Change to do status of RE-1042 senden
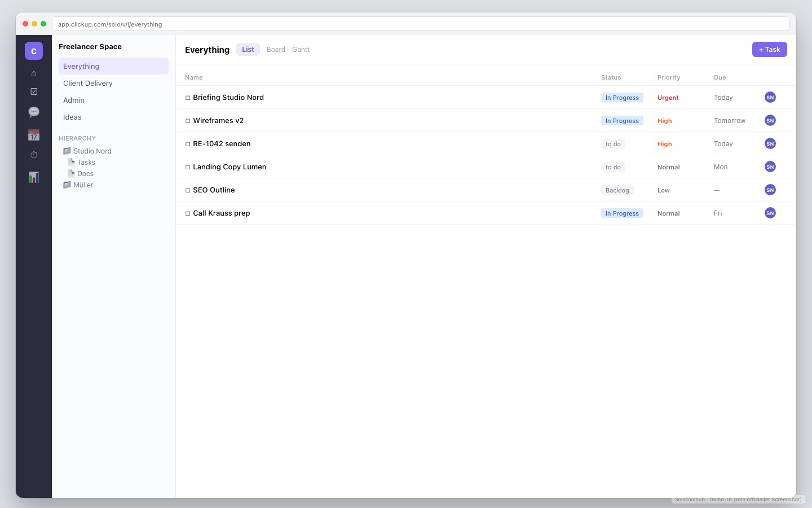 pos(613,144)
